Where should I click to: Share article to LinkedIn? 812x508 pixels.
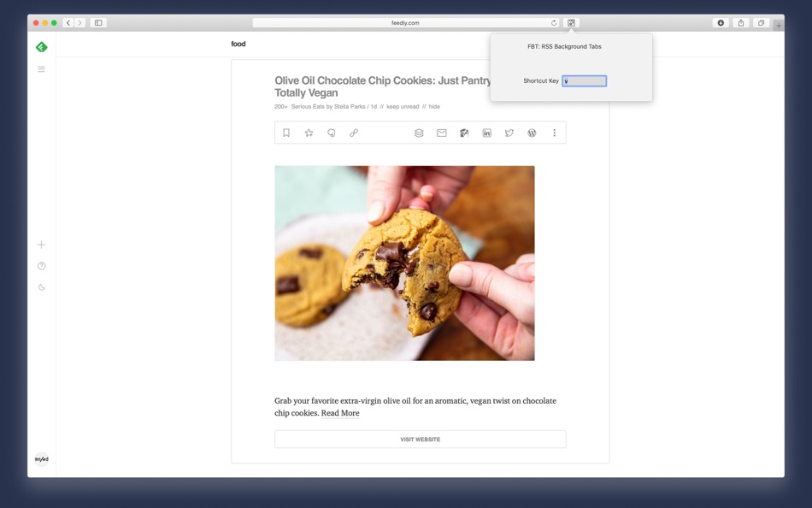[x=487, y=133]
